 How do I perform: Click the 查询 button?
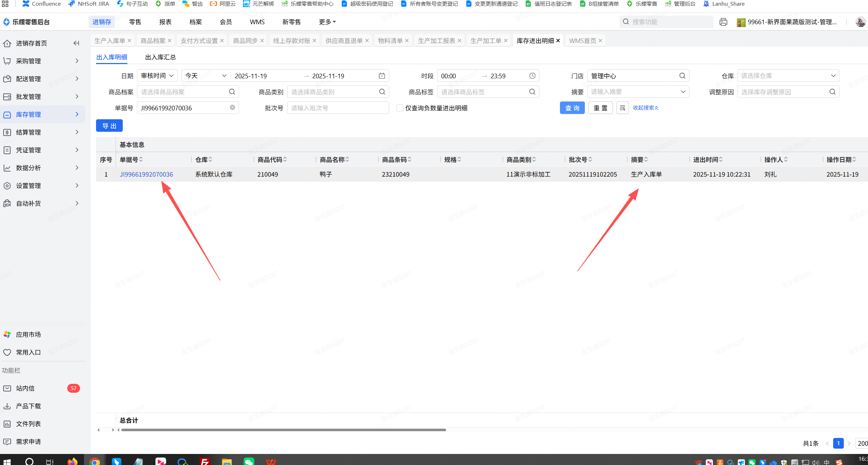pyautogui.click(x=572, y=108)
